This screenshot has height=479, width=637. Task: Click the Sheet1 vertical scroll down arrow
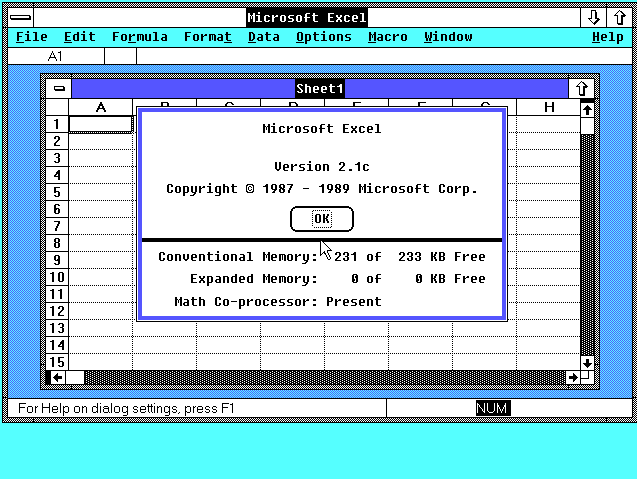587,362
